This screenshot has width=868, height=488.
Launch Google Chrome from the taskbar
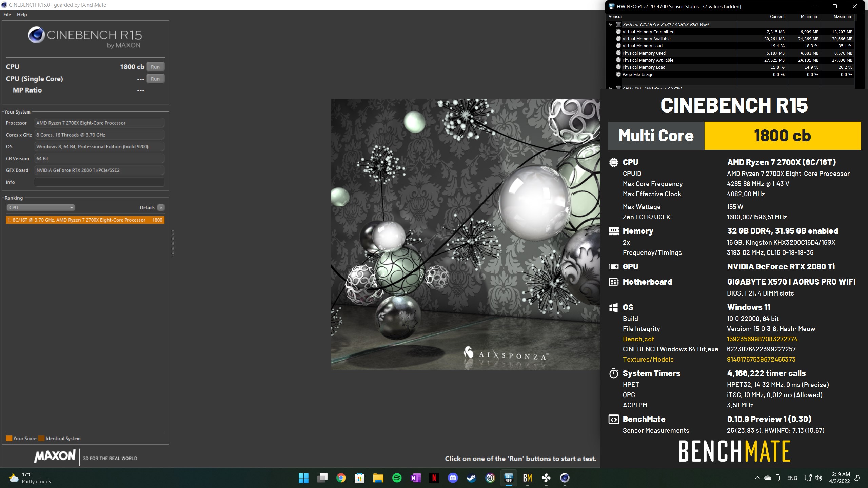click(x=341, y=478)
